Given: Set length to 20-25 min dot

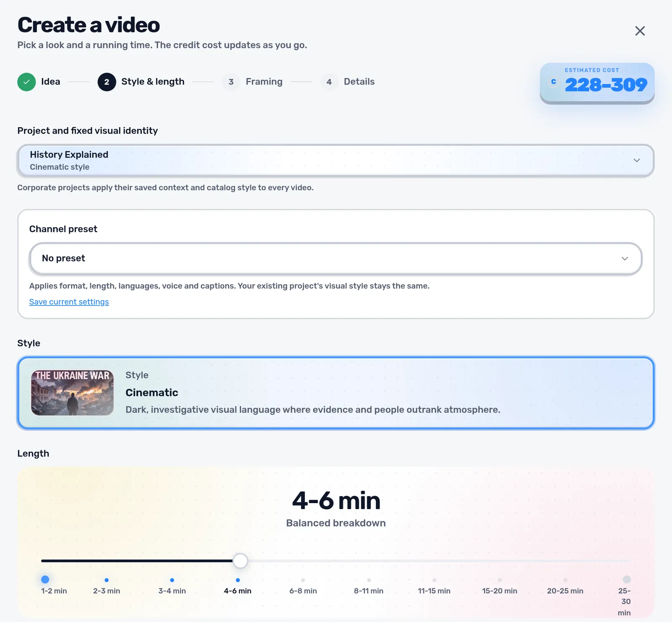Looking at the screenshot, I should pos(565,580).
